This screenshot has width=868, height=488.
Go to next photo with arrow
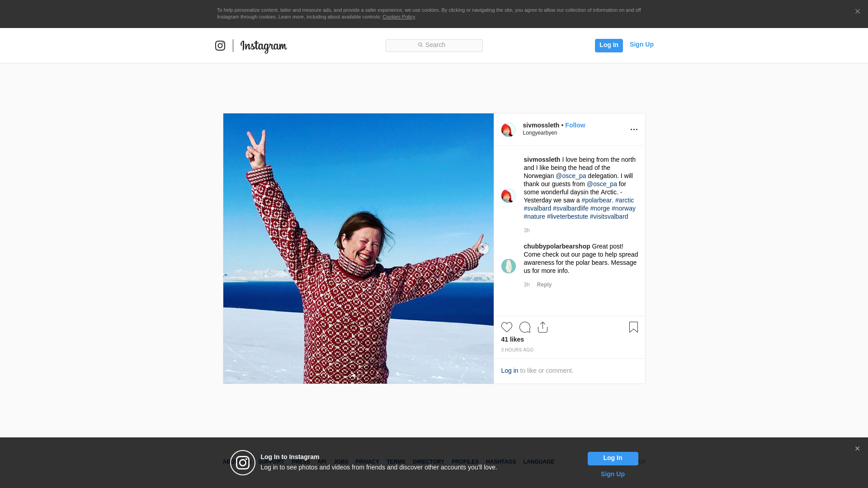click(x=483, y=249)
